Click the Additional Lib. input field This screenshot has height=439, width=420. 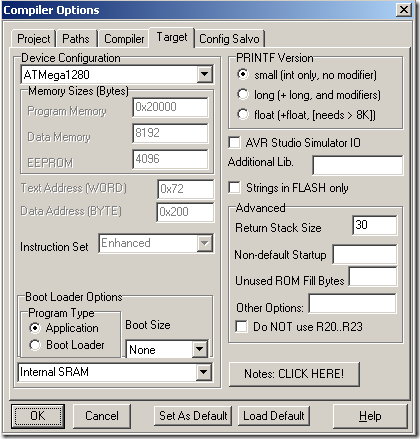pyautogui.click(x=358, y=165)
